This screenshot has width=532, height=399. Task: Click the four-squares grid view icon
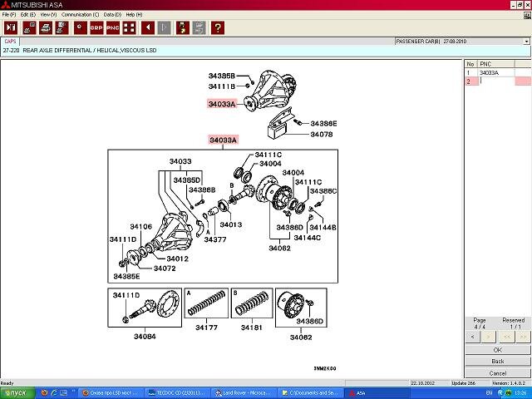(x=129, y=27)
